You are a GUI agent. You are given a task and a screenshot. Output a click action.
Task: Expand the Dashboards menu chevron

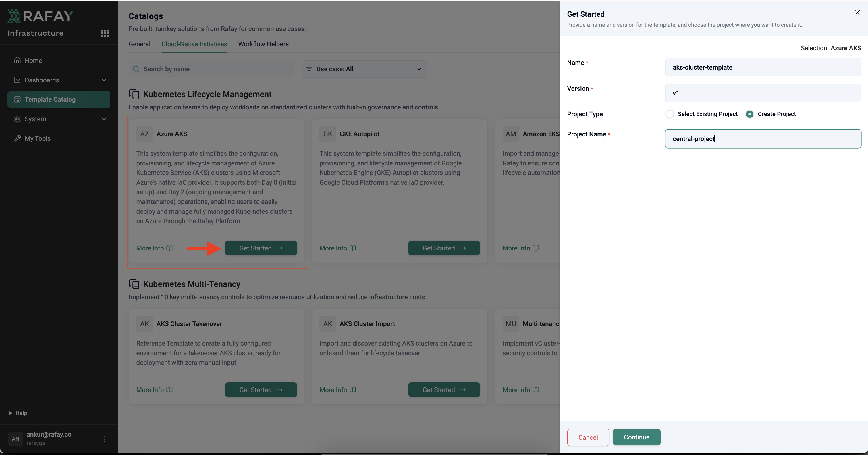tap(104, 80)
